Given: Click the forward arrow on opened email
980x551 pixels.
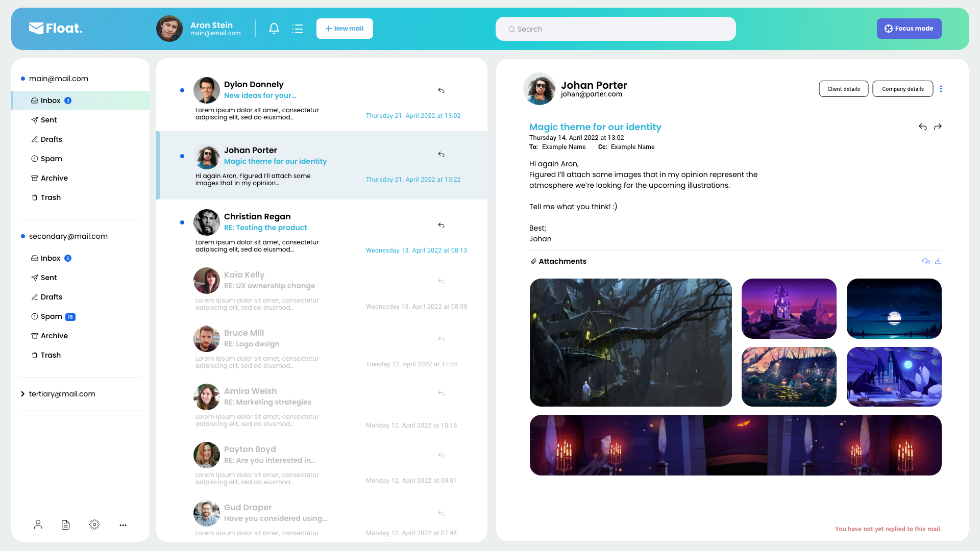Looking at the screenshot, I should click(938, 127).
